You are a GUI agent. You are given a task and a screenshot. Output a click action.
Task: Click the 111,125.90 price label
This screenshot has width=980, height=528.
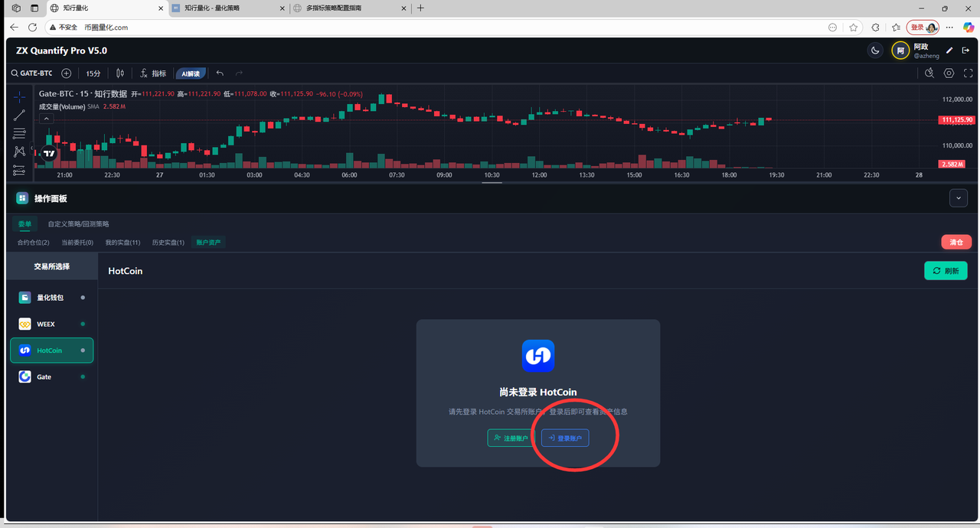[x=956, y=120]
